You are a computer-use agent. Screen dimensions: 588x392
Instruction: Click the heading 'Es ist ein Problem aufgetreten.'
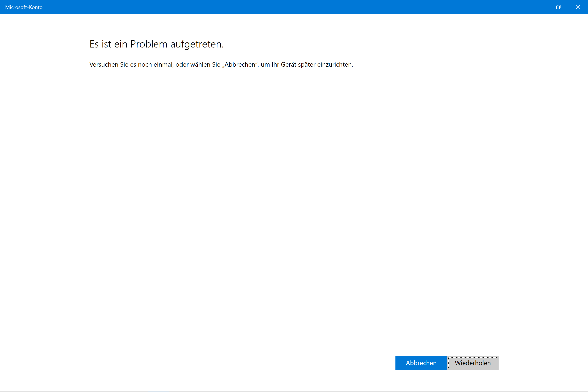(156, 44)
